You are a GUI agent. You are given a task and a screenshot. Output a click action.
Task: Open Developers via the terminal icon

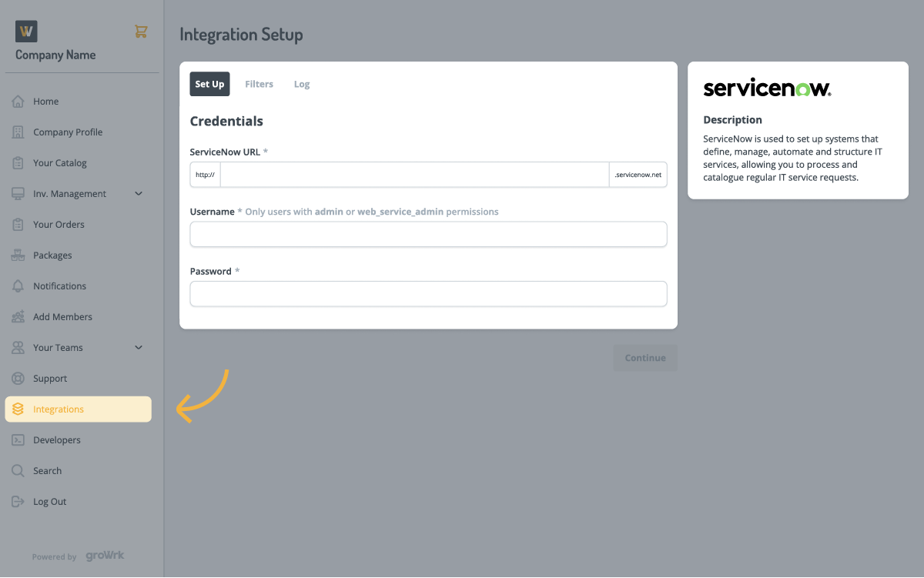point(17,439)
